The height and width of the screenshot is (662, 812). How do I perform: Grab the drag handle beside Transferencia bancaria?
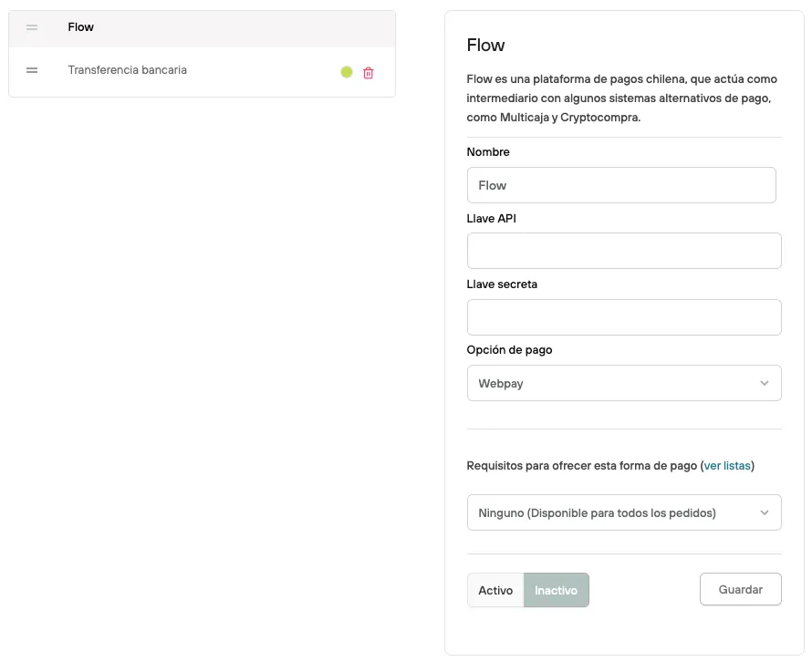[32, 70]
